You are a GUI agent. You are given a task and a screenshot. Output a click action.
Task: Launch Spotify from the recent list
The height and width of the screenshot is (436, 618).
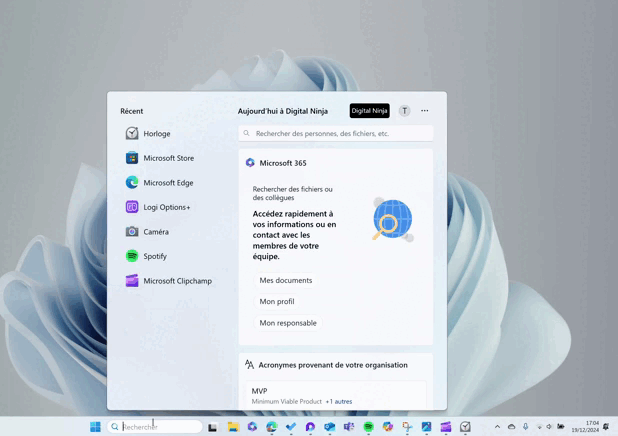click(154, 256)
